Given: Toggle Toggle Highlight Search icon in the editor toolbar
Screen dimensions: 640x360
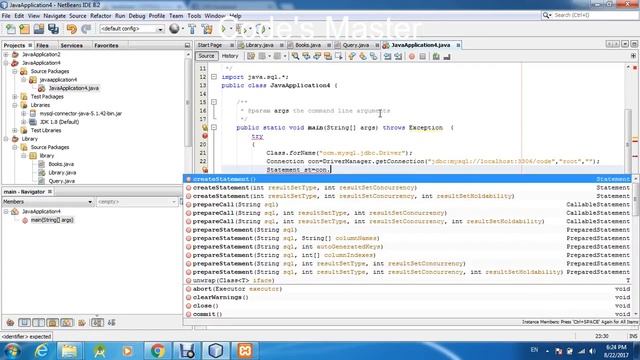Looking at the screenshot, I should click(328, 56).
